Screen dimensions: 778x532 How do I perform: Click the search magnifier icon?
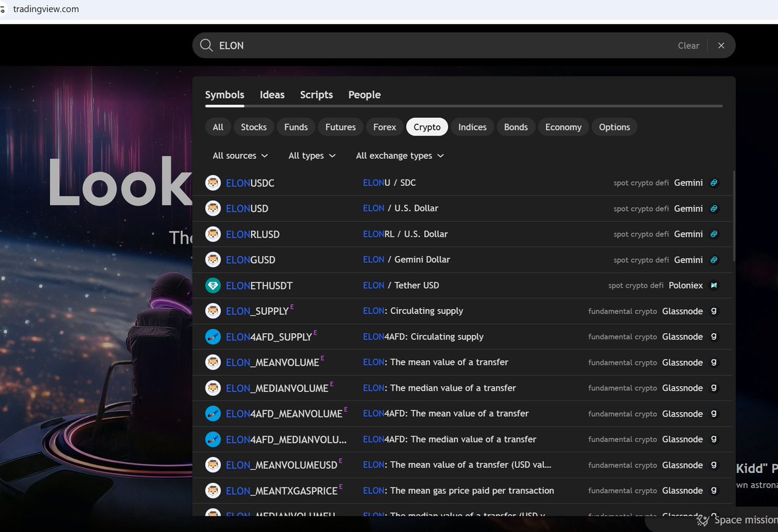pyautogui.click(x=206, y=45)
